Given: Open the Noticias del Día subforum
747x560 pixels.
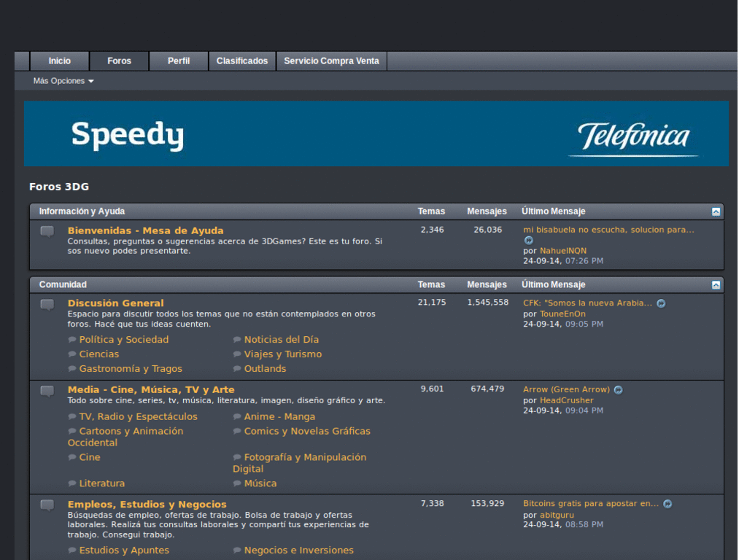Looking at the screenshot, I should [x=281, y=340].
